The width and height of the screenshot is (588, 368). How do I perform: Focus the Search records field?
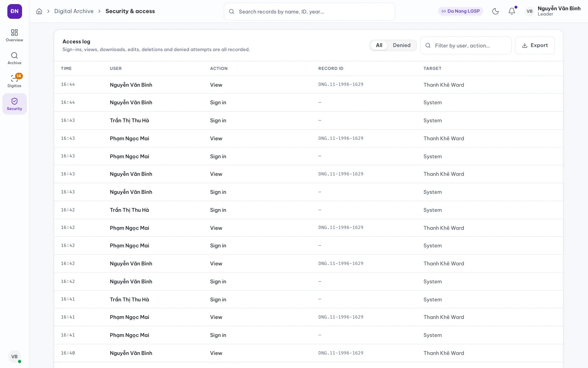point(309,11)
